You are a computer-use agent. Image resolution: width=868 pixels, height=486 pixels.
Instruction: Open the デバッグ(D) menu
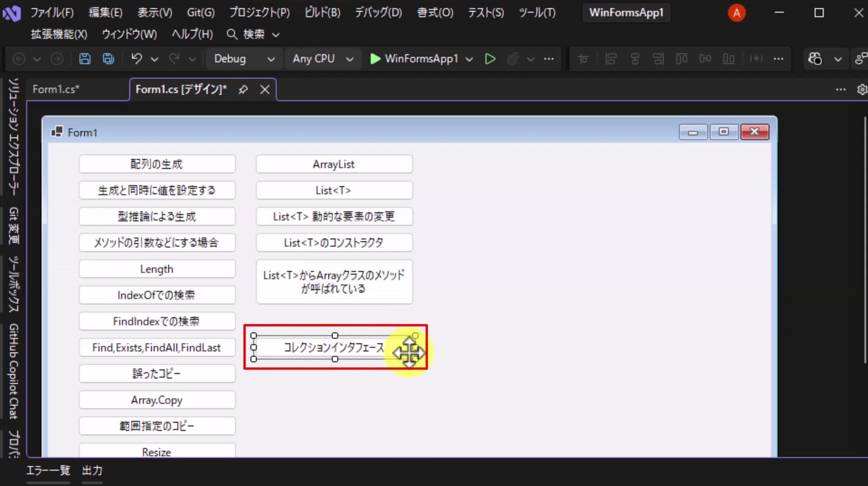pyautogui.click(x=378, y=13)
